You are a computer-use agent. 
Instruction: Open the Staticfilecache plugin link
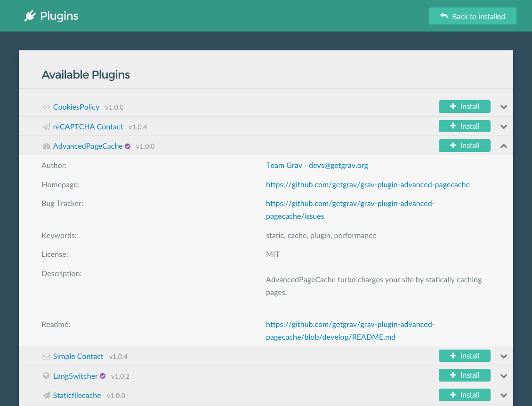tap(77, 396)
